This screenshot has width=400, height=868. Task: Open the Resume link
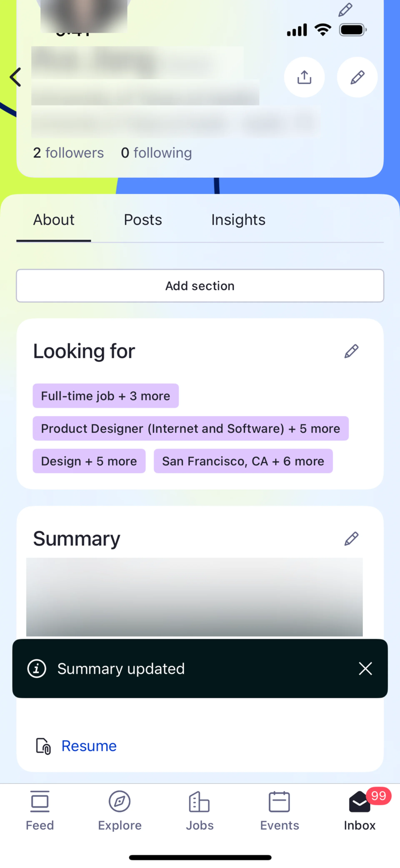89,746
